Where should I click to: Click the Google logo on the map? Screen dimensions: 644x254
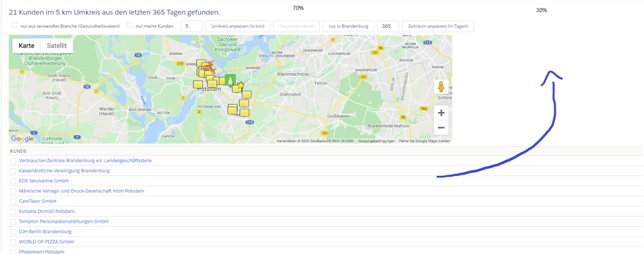click(22, 139)
